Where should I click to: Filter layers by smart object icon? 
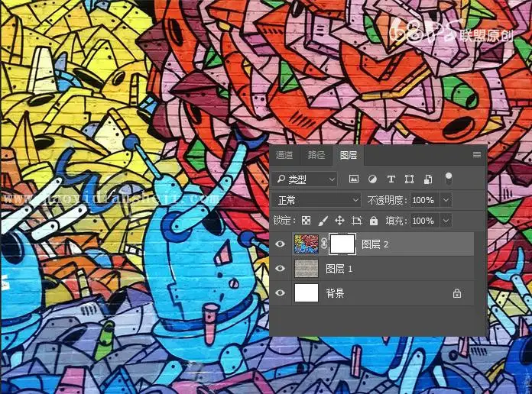pos(428,179)
